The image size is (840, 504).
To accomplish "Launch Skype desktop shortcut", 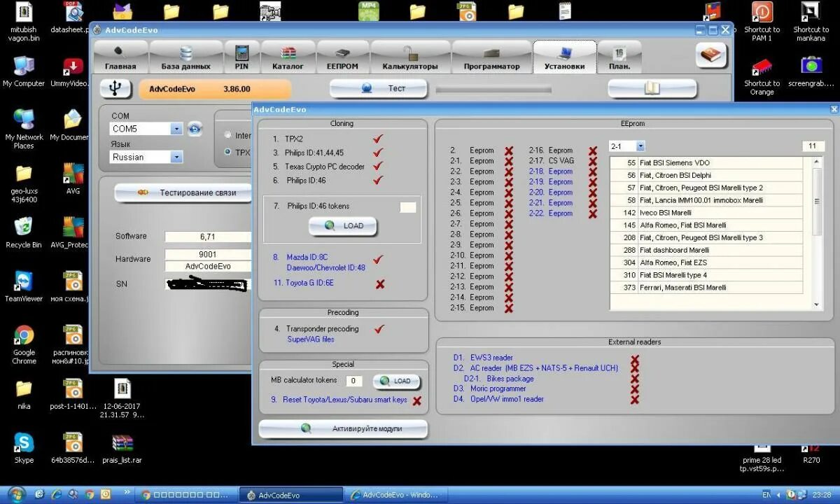I will click(24, 448).
